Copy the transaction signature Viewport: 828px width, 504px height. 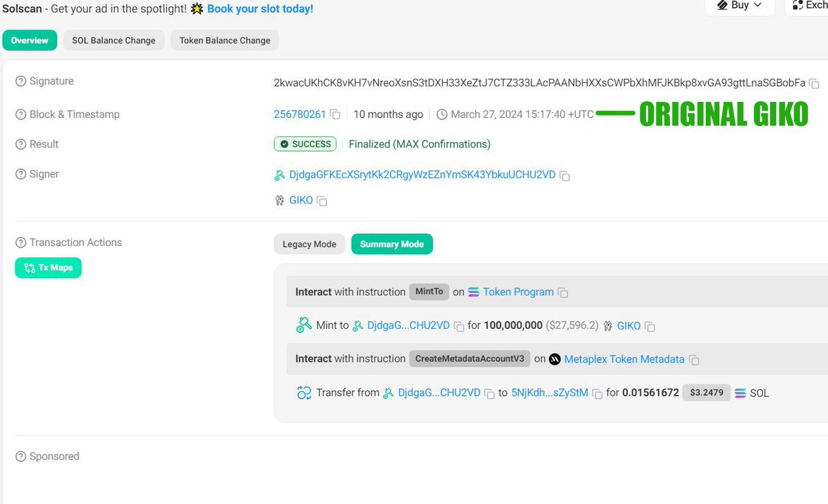coord(814,83)
